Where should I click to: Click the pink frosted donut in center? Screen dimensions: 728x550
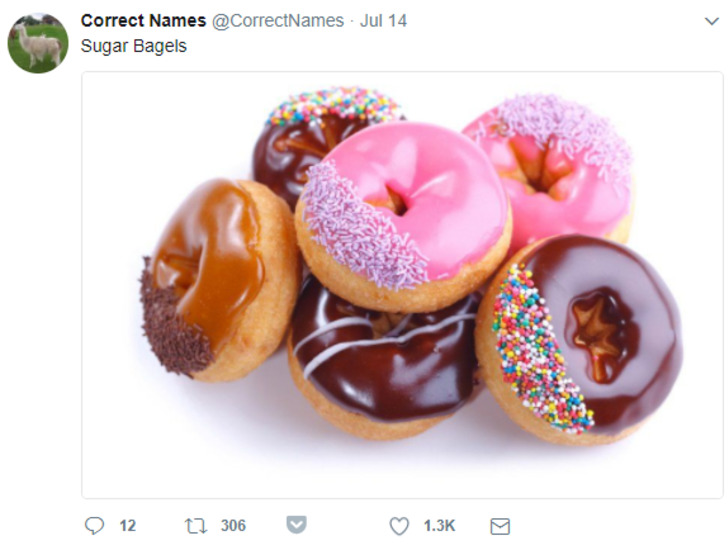pos(403,216)
